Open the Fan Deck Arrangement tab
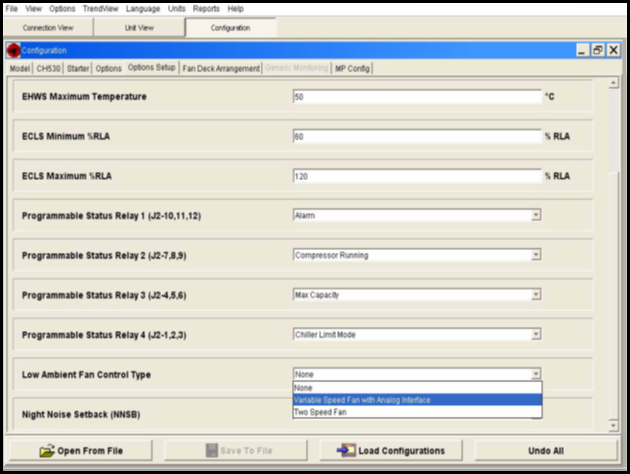Image resolution: width=630 pixels, height=474 pixels. (x=221, y=68)
